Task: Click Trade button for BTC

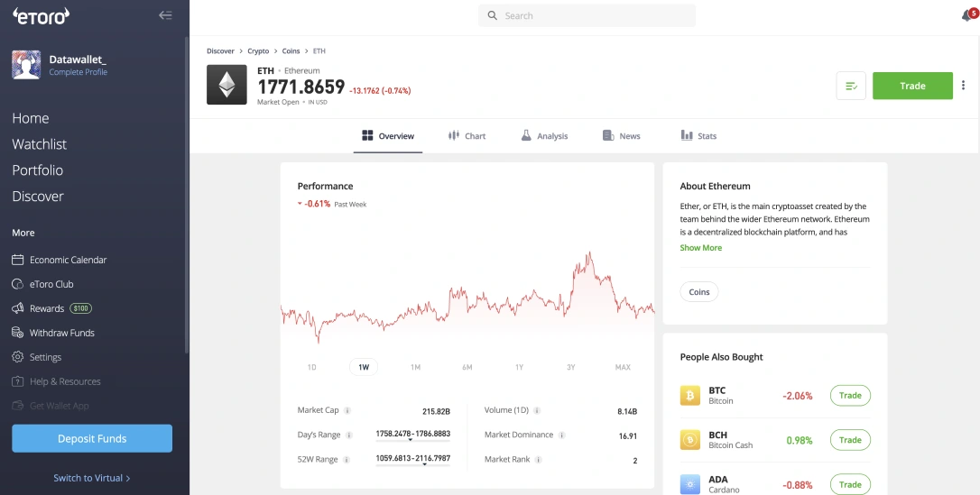Action: (x=850, y=396)
